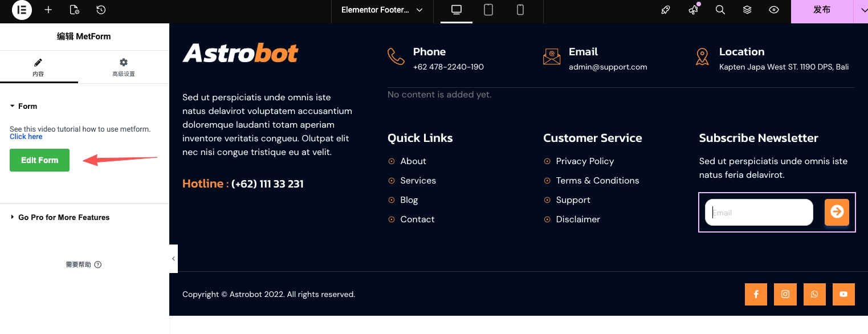Add a new element with plus icon

(48, 10)
